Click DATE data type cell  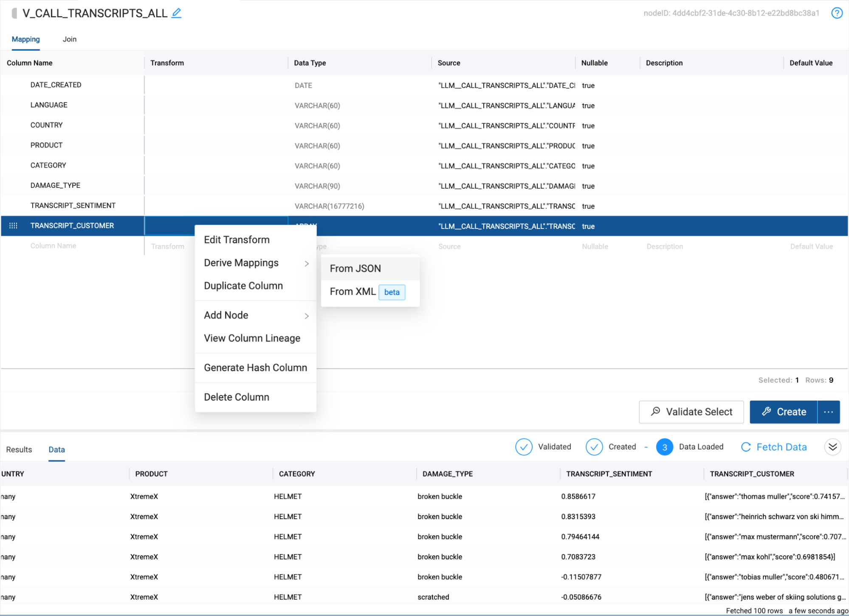303,86
